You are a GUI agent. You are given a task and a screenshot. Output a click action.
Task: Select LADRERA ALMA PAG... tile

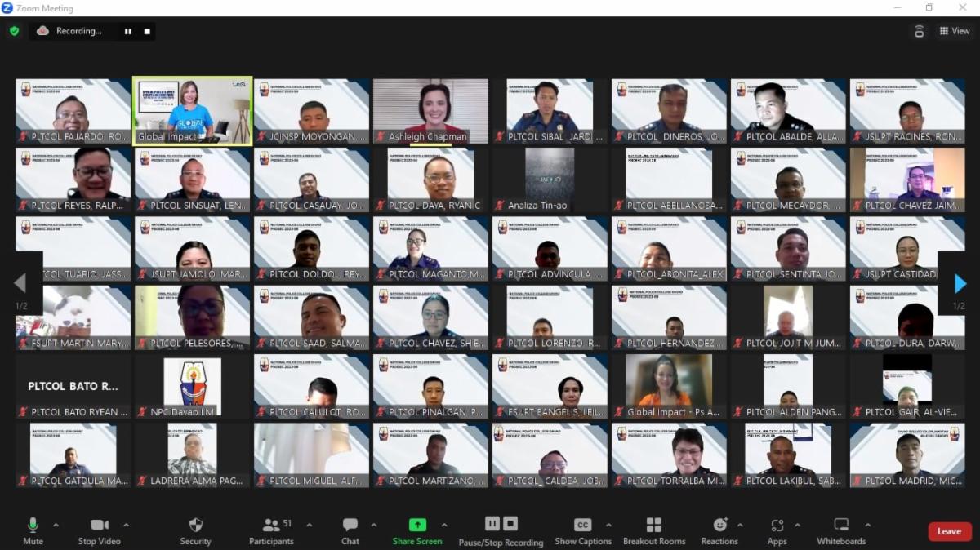[x=192, y=455]
